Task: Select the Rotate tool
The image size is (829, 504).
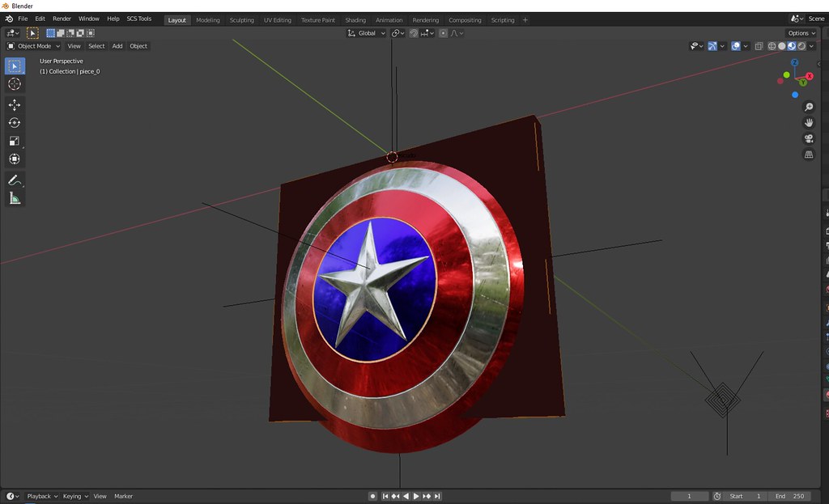Action: pos(15,123)
